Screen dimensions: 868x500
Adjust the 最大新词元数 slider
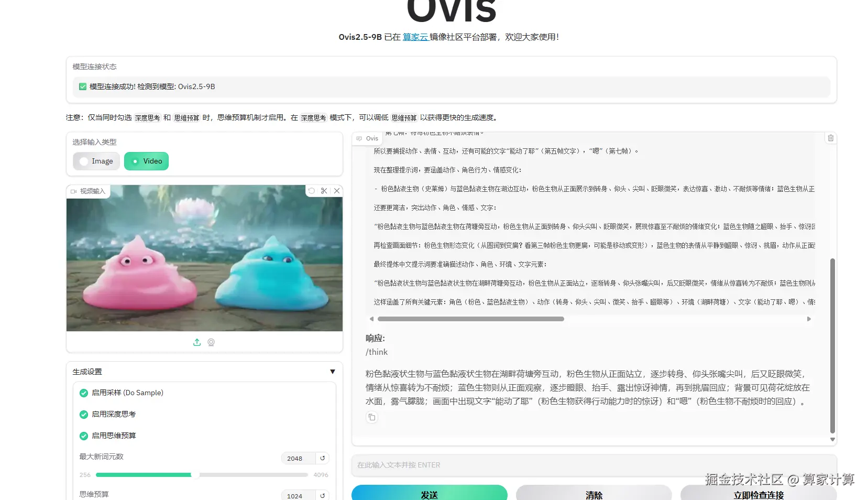pyautogui.click(x=202, y=475)
